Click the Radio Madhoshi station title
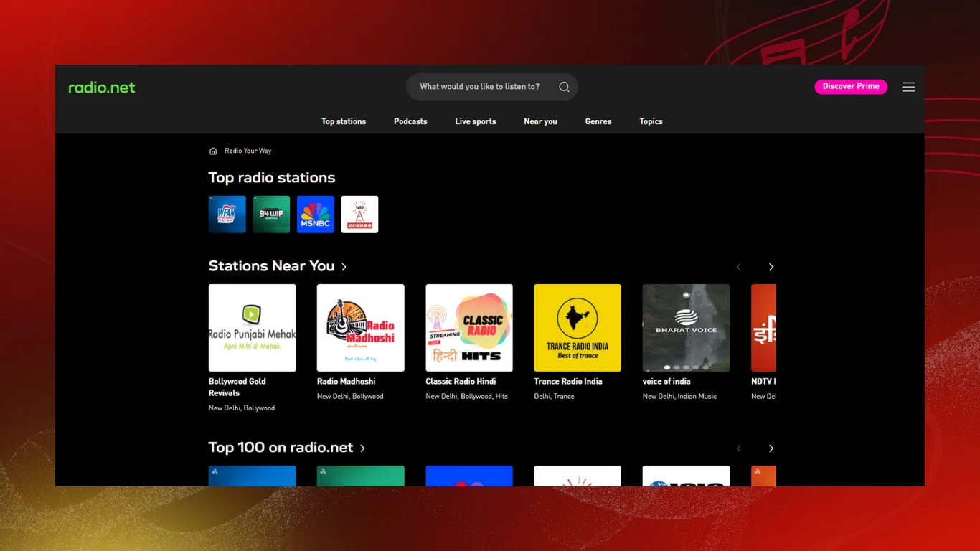980x551 pixels. click(x=346, y=382)
